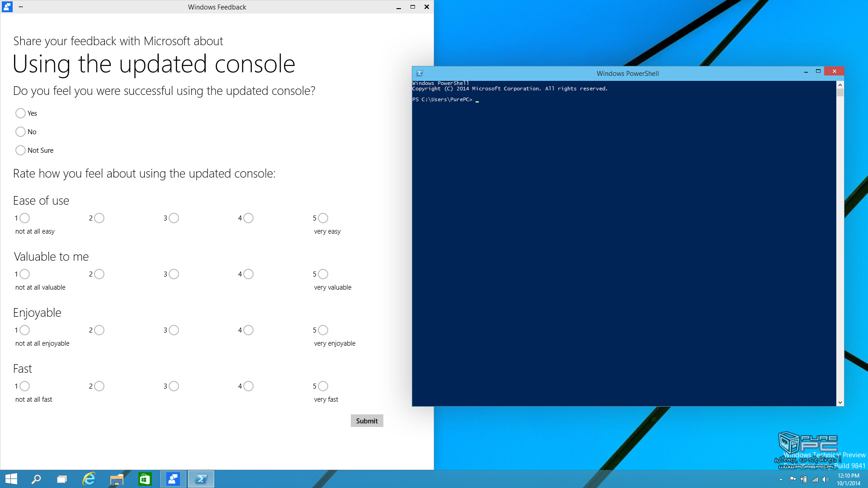Viewport: 868px width, 488px height.
Task: Select the Not Sure radio button
Action: pos(20,150)
